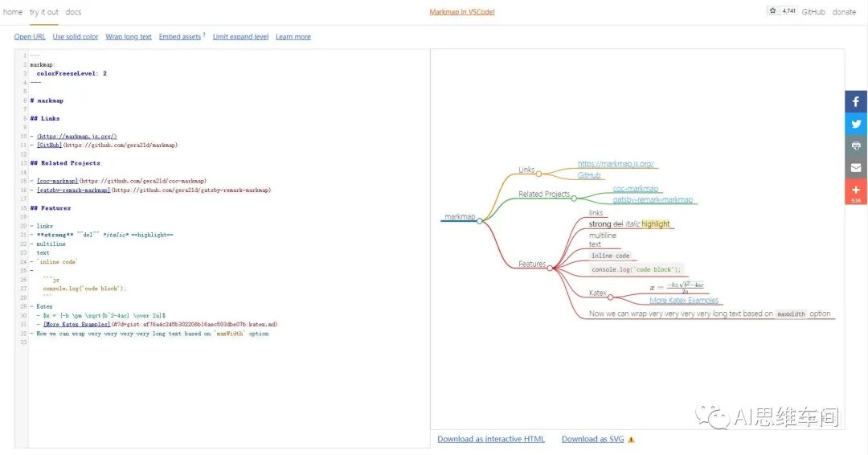
Task: Open the docs tab
Action: [x=73, y=11]
